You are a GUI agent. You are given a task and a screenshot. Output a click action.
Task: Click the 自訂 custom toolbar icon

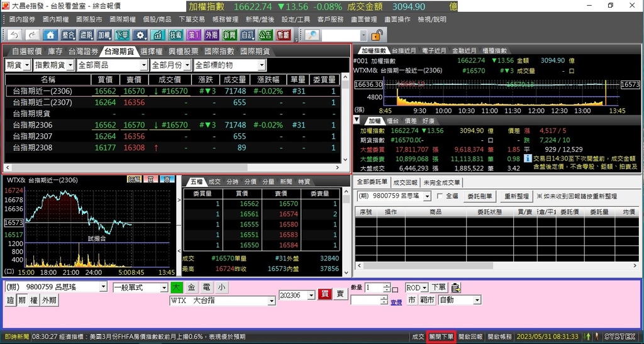[x=248, y=35]
